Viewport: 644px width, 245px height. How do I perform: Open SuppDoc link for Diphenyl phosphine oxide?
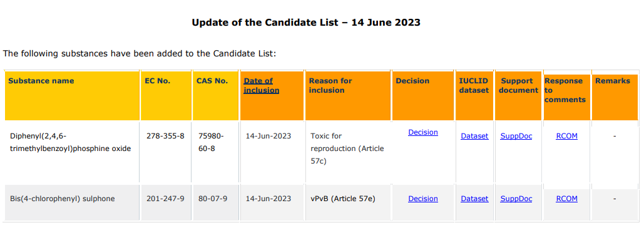pos(516,136)
